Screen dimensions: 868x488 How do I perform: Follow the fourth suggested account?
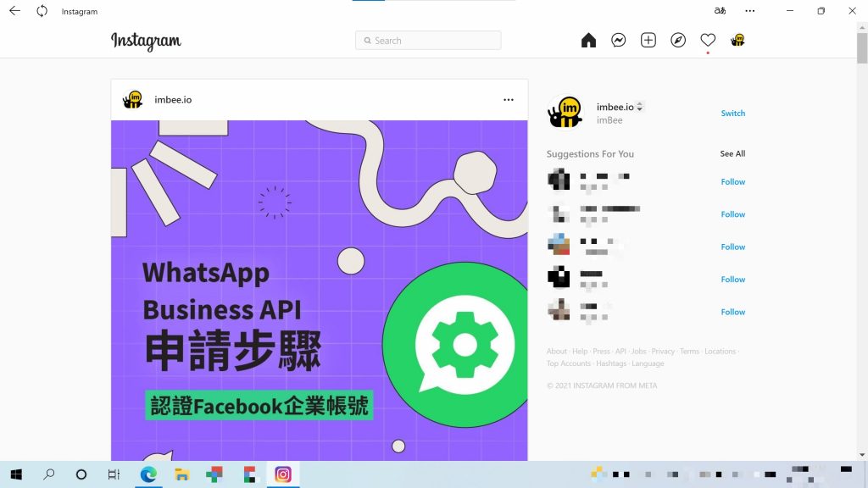733,280
